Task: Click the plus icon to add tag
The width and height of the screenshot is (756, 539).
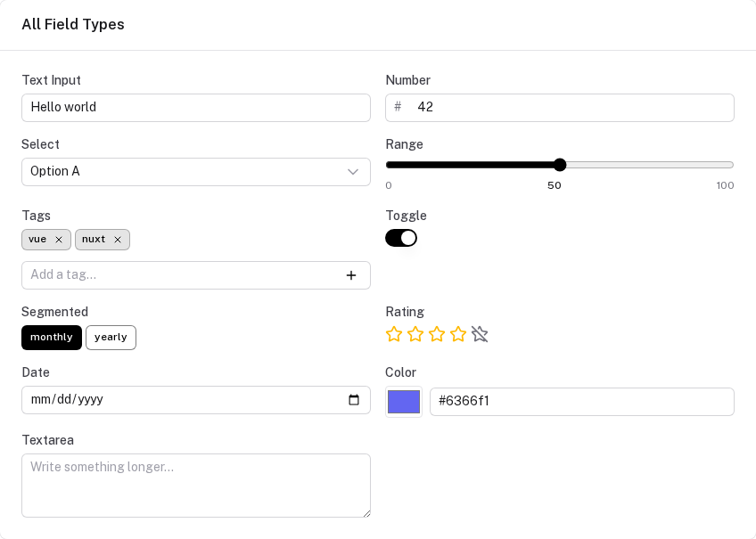Action: point(351,275)
